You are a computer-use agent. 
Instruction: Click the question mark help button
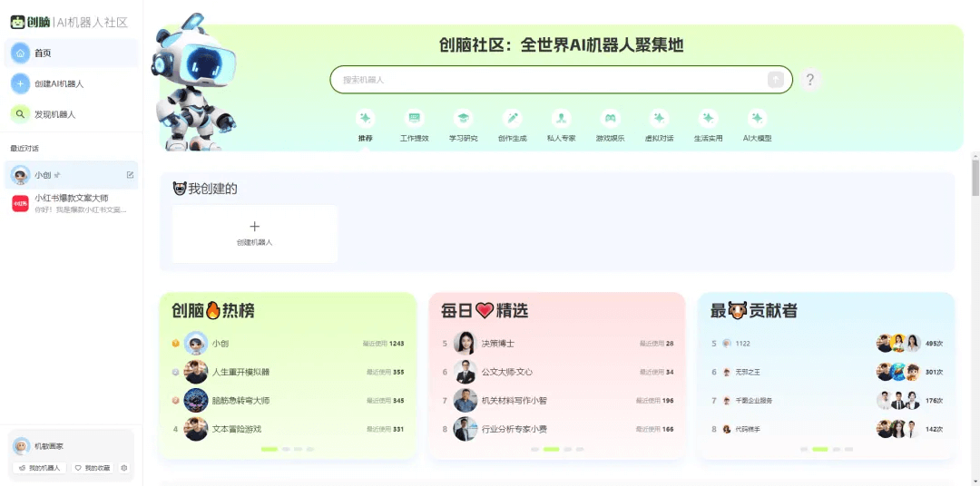click(810, 79)
